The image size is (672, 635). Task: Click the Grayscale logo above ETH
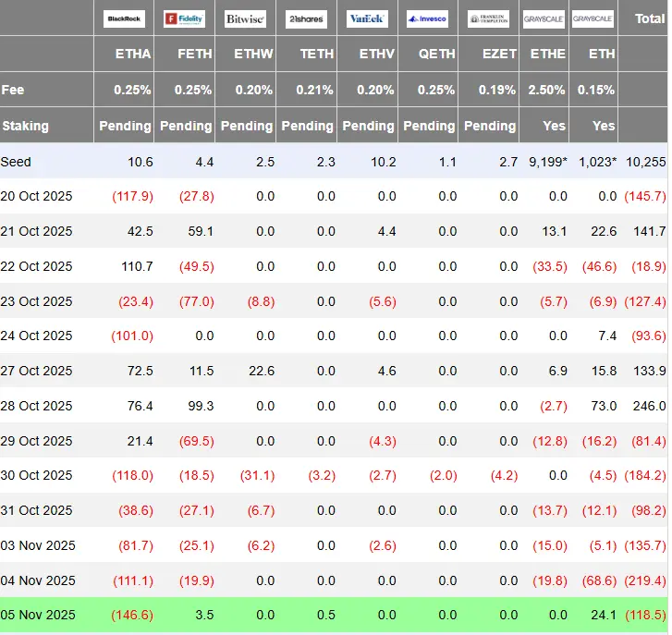tap(593, 18)
